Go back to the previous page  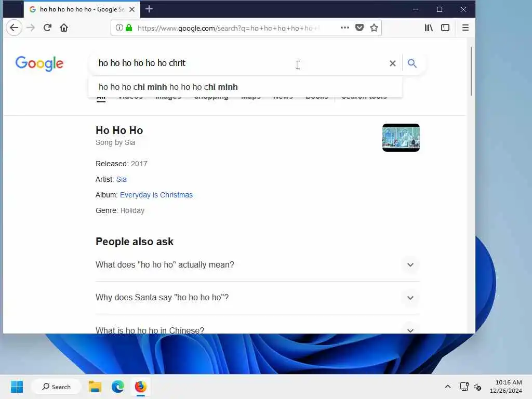point(14,28)
